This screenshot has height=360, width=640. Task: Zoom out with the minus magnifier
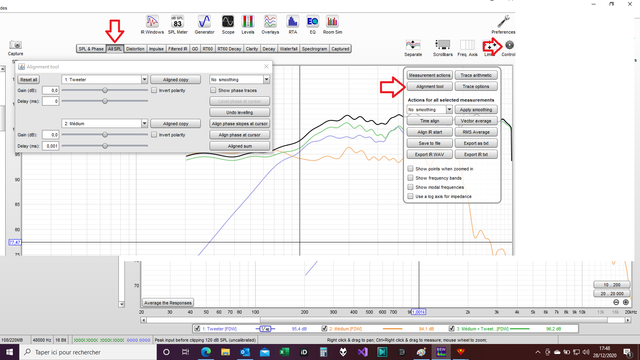[616, 302]
